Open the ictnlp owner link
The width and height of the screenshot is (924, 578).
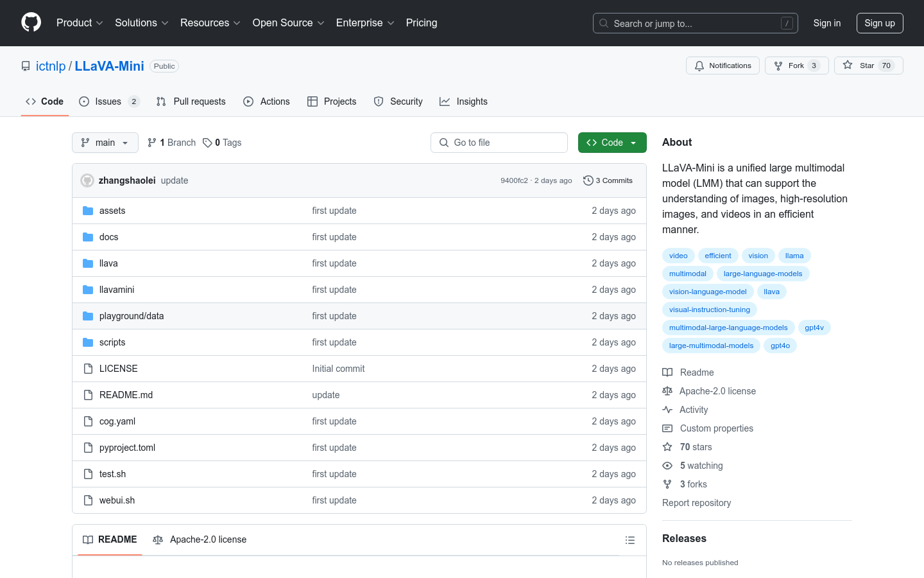pyautogui.click(x=51, y=66)
